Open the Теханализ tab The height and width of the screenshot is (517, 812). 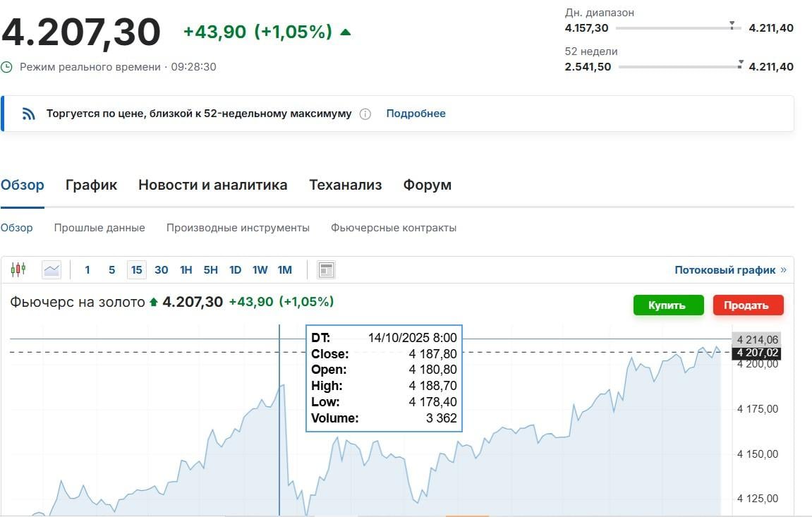click(x=345, y=185)
